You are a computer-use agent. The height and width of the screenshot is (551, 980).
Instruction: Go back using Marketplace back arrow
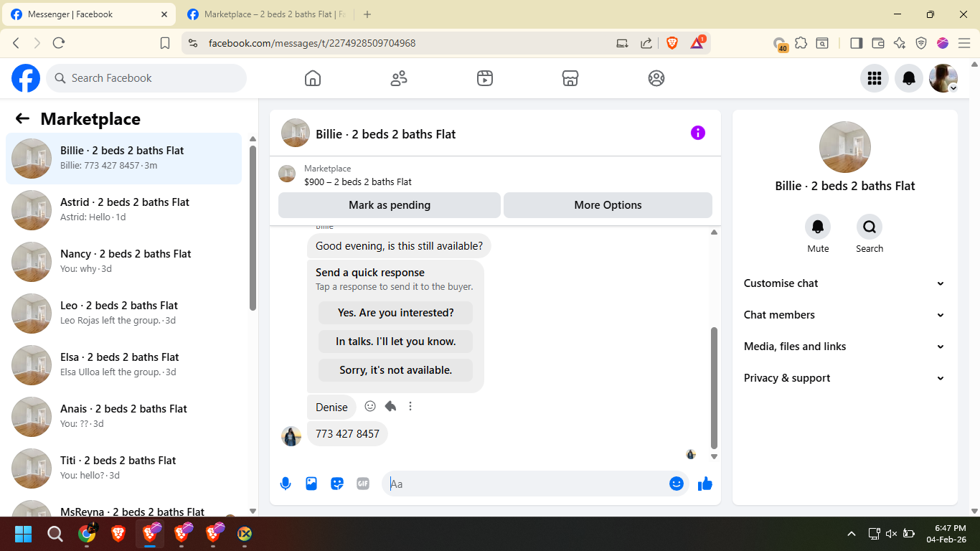pos(23,119)
